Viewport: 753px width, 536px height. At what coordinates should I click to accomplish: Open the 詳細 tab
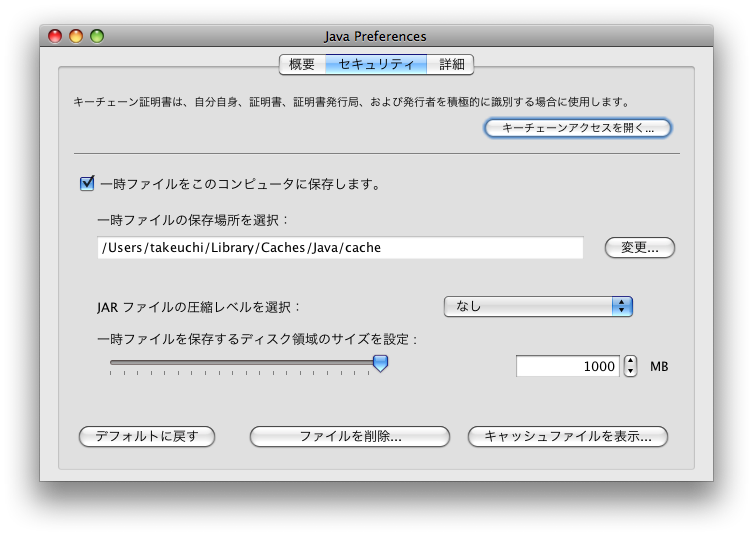[x=452, y=64]
